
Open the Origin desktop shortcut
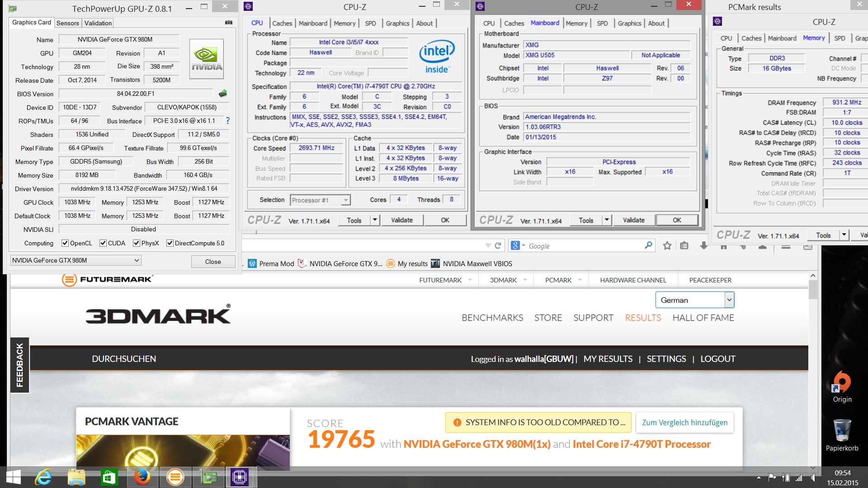842,387
